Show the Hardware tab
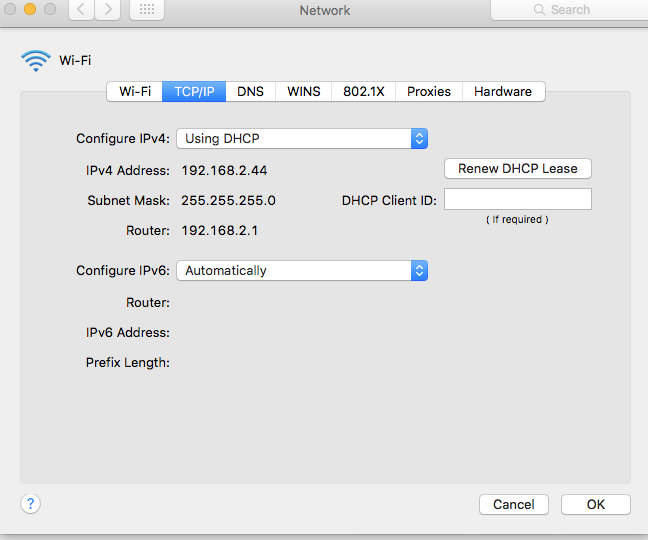This screenshot has height=540, width=648. click(503, 91)
